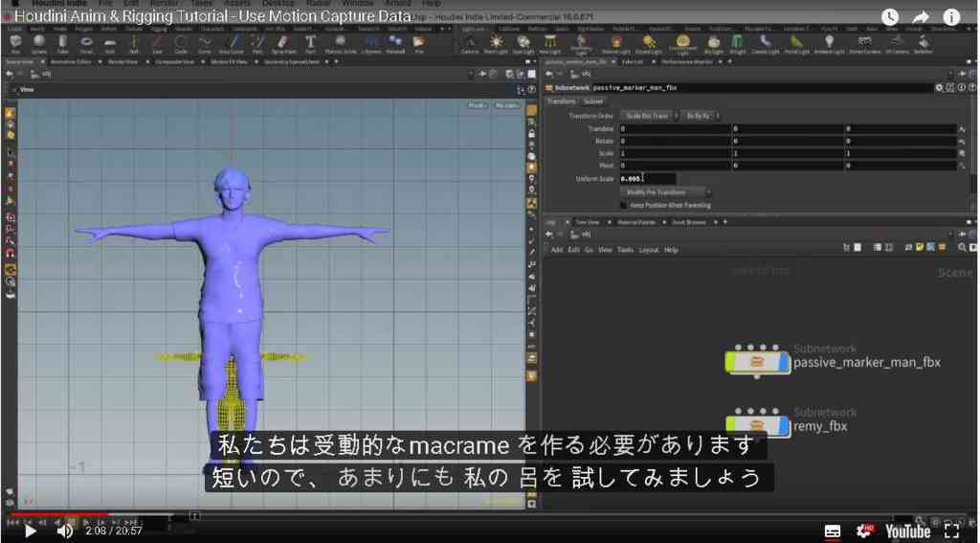The width and height of the screenshot is (980, 543).
Task: Toggle YouTube subtitles button
Action: 833,532
